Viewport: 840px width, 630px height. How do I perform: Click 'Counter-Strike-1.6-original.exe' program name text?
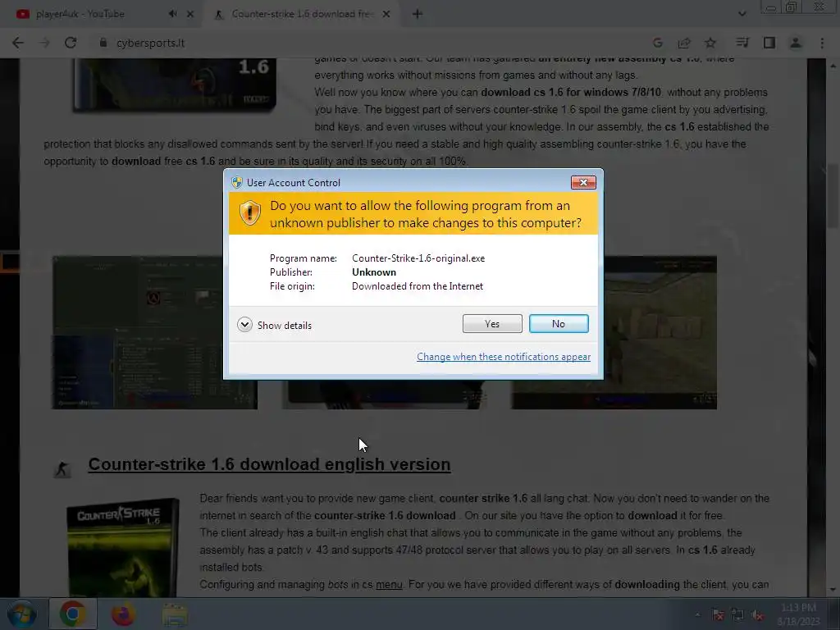[x=418, y=258]
